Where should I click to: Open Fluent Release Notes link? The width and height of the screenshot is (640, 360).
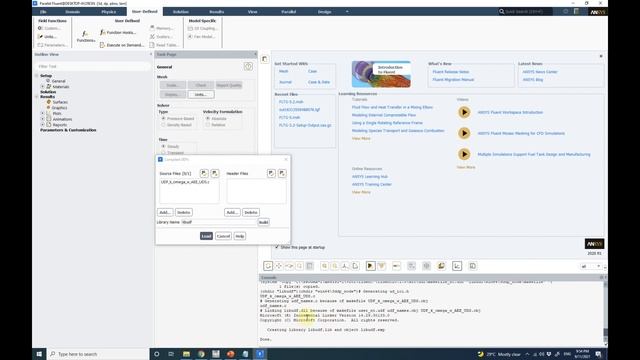451,72
